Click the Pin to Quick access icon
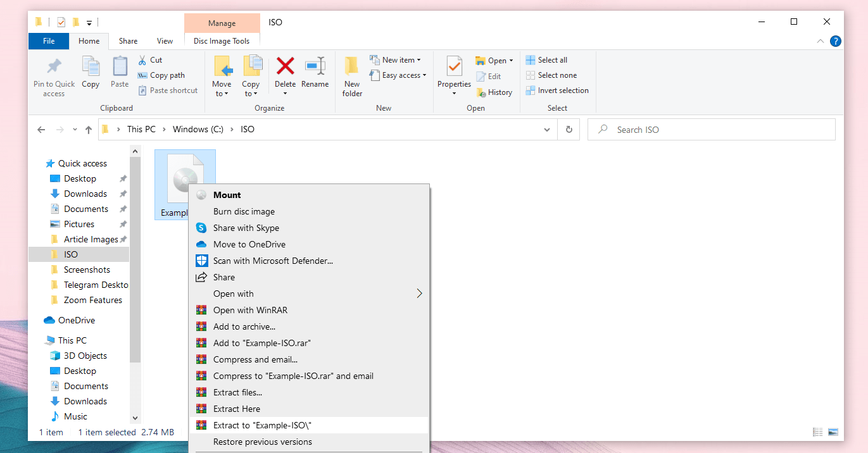The image size is (868, 453). coord(54,66)
